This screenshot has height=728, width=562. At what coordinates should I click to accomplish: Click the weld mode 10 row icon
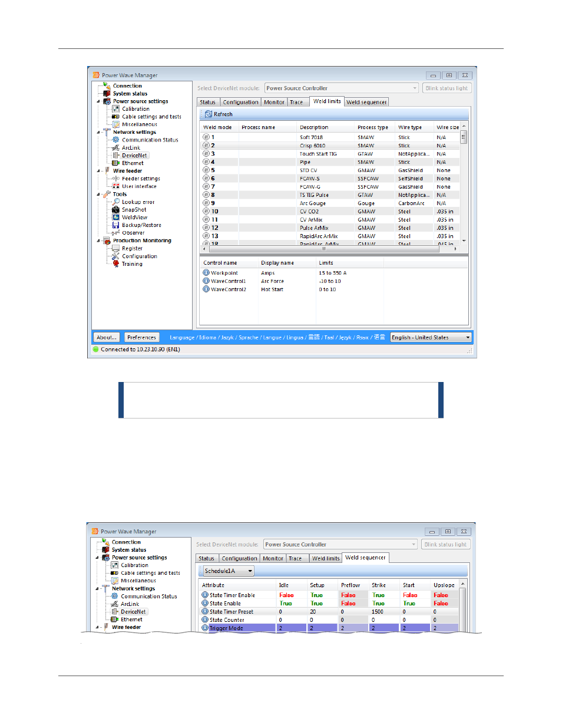coord(206,211)
